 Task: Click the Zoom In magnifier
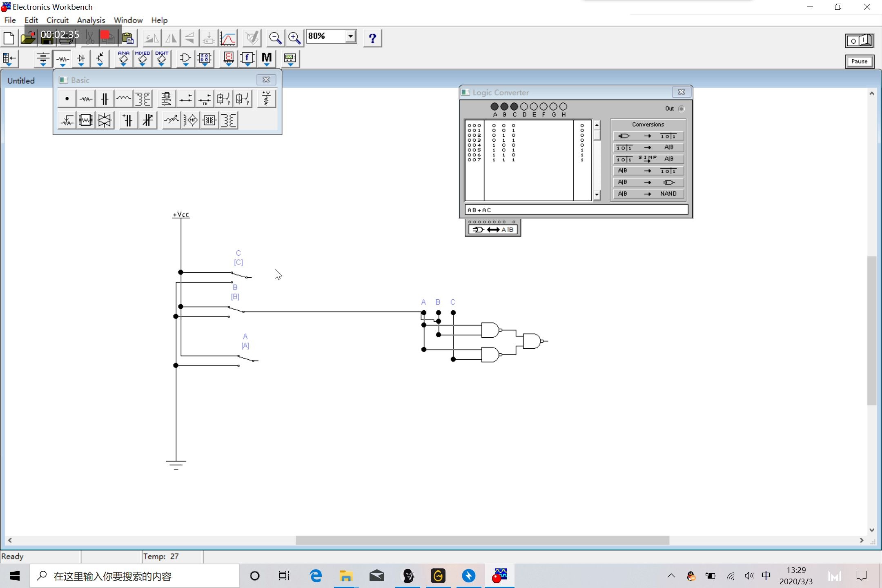coord(294,38)
